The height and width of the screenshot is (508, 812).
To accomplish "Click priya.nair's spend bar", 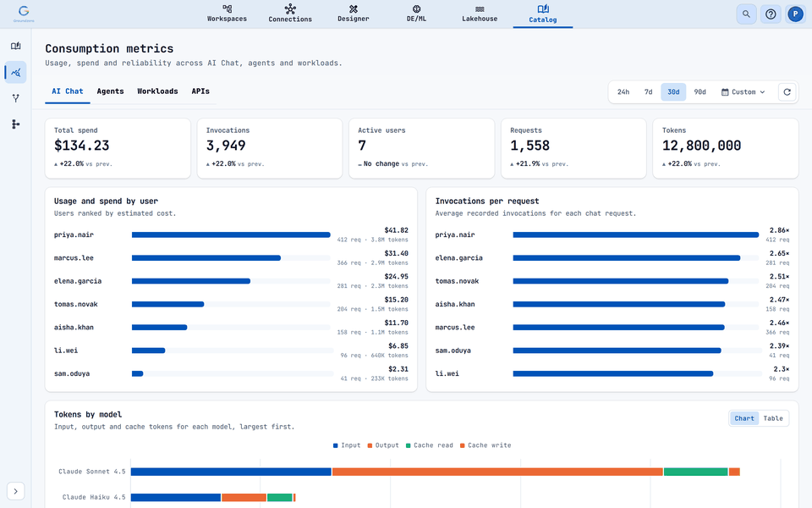I will (x=231, y=235).
